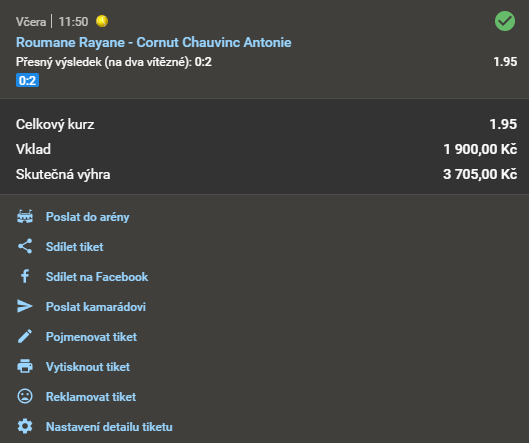This screenshot has width=529, height=443.
Task: Click the paper plane send icon
Action: pos(25,306)
